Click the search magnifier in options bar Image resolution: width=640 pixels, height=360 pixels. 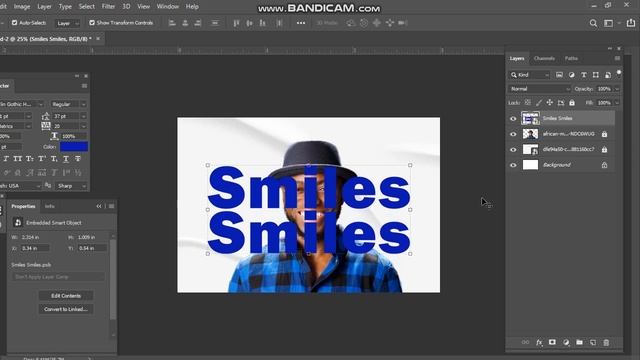point(593,23)
